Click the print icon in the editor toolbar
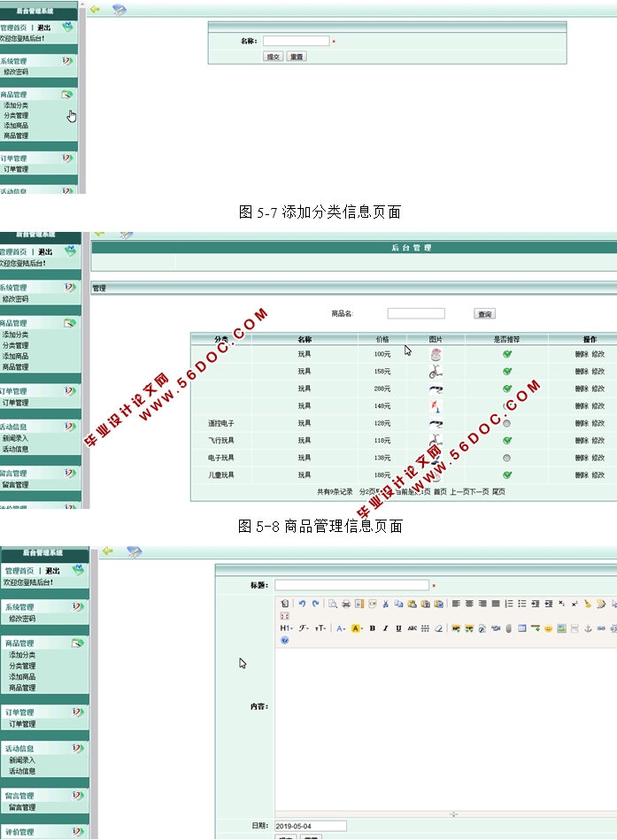 click(x=346, y=604)
